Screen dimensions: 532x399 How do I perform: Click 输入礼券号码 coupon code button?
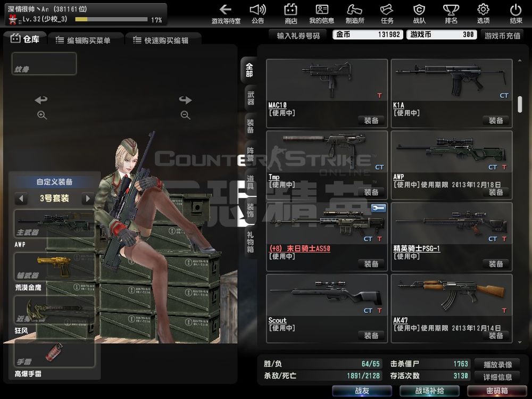[298, 35]
